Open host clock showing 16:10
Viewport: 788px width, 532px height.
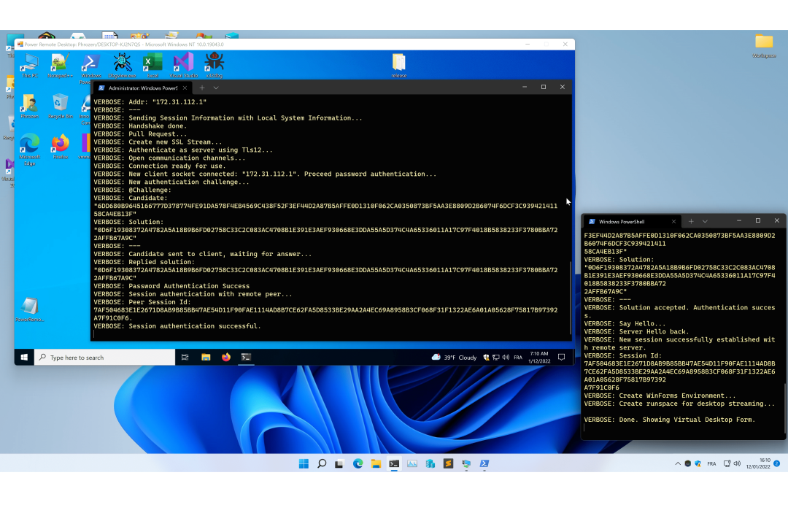(758, 463)
